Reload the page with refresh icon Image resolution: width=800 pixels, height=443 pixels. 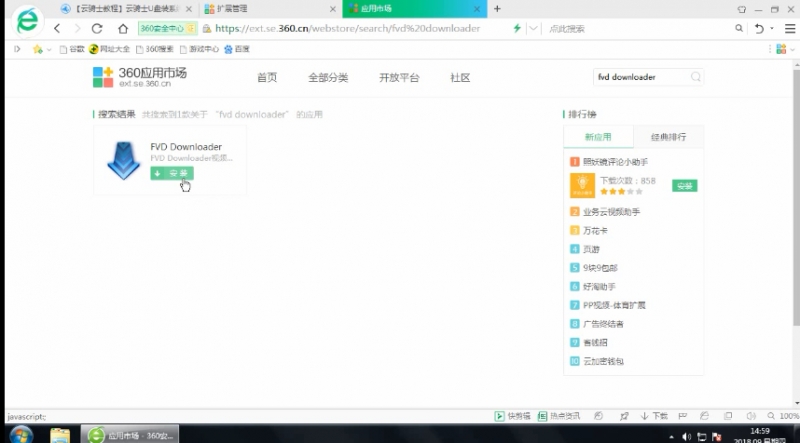[97, 29]
